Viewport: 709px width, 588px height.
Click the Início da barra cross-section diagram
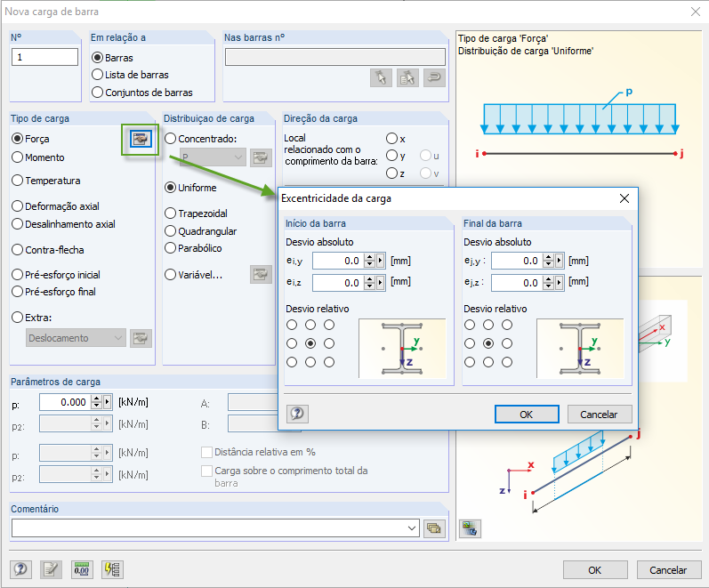tap(402, 349)
